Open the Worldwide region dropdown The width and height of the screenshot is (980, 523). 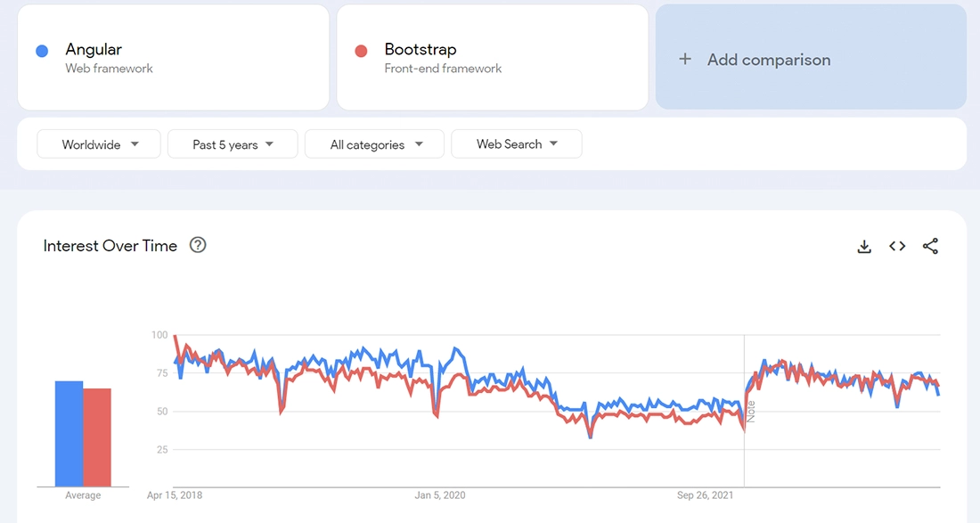[99, 144]
